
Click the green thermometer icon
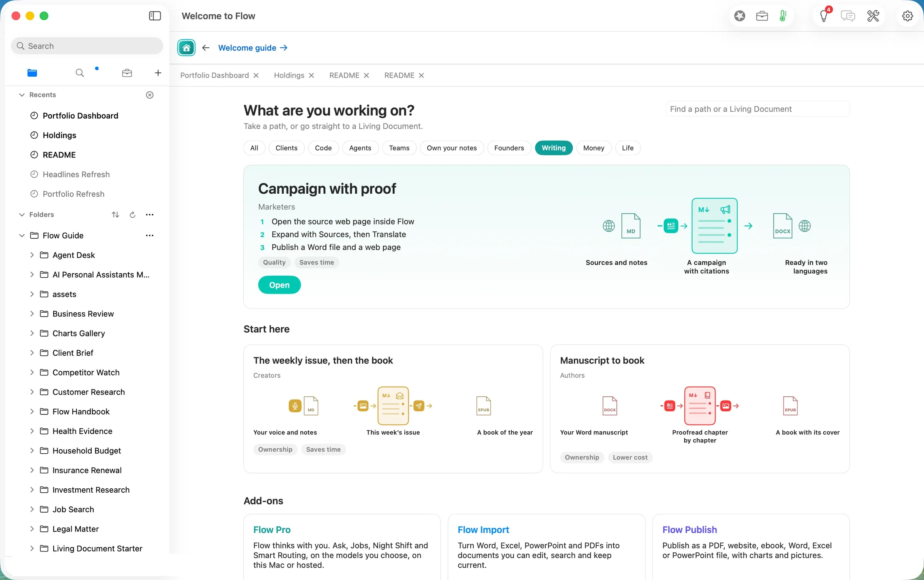click(783, 16)
